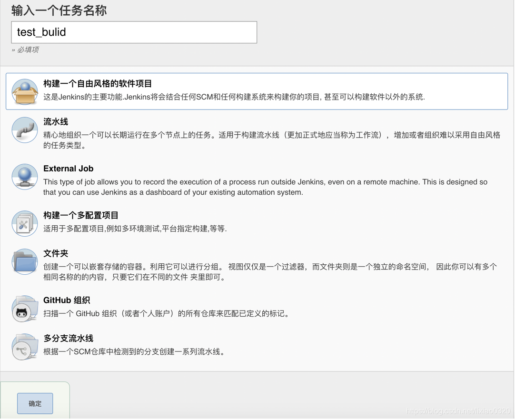Click the External Job English description
The height and width of the screenshot is (420, 515).
[266, 187]
